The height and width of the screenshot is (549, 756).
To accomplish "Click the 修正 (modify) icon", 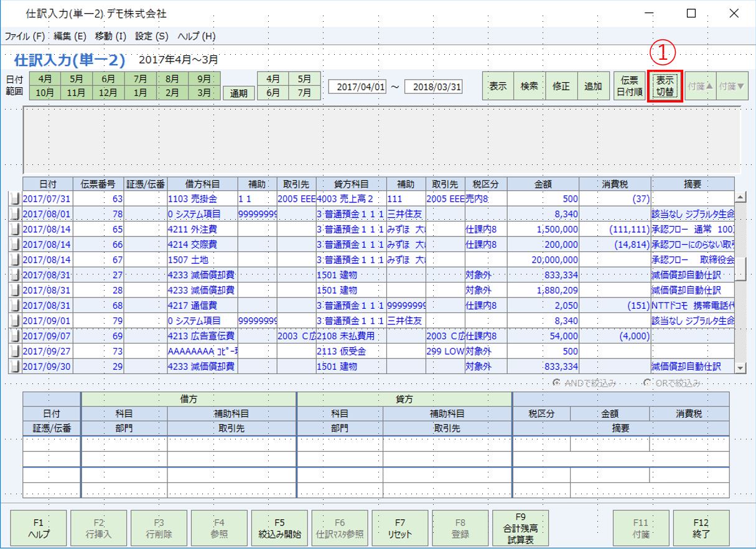I will coord(561,87).
